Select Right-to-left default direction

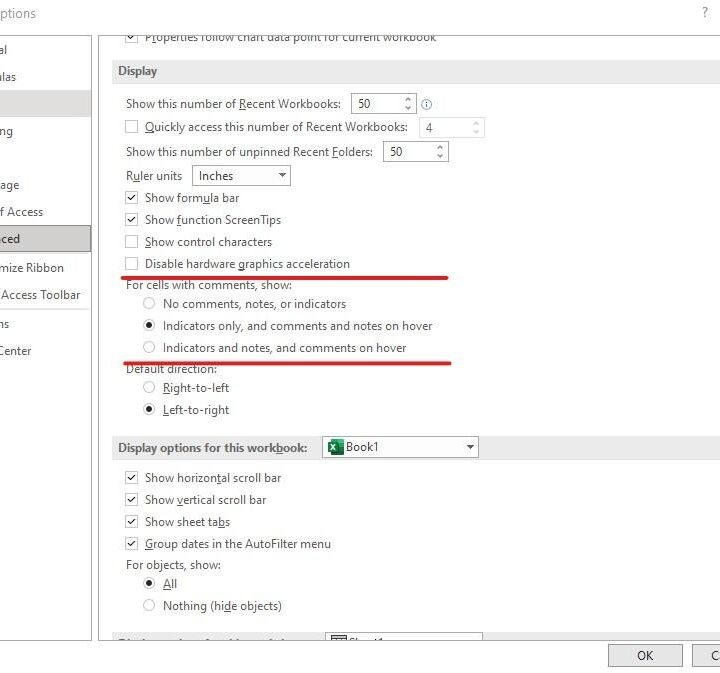point(149,387)
